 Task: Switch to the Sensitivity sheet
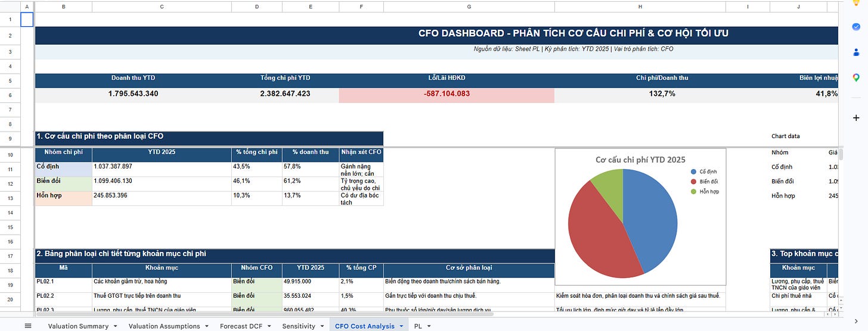point(298,326)
